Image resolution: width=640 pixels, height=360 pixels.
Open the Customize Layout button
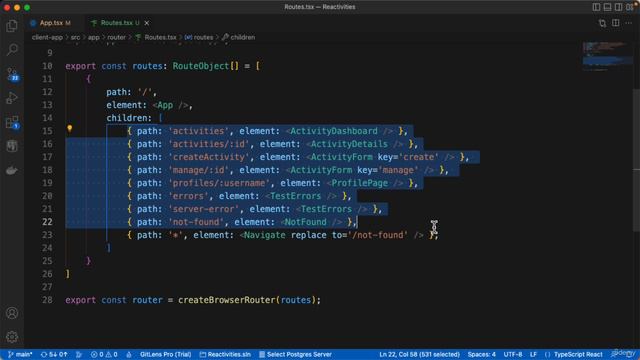(x=630, y=7)
